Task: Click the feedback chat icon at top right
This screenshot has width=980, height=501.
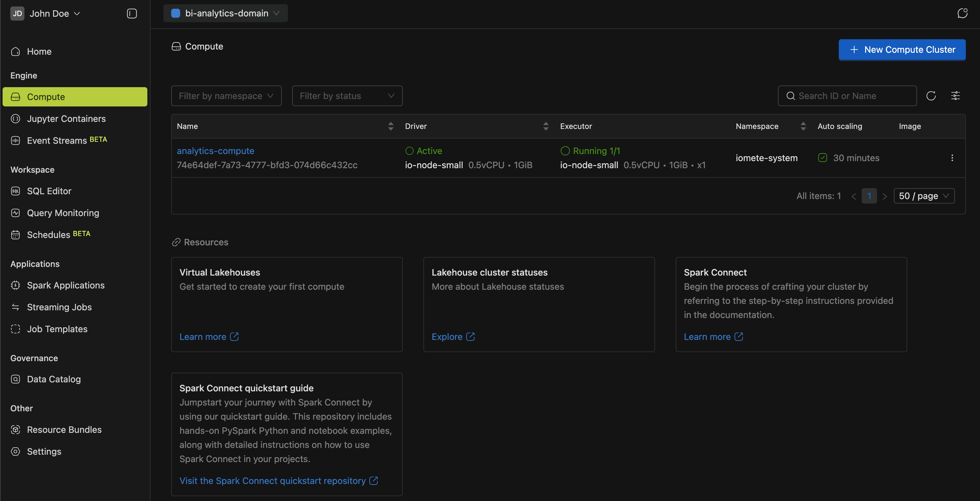Action: pyautogui.click(x=962, y=13)
